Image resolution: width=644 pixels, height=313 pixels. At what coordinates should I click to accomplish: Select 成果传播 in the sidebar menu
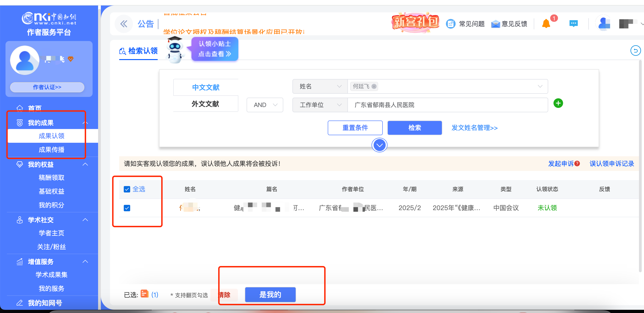click(51, 149)
